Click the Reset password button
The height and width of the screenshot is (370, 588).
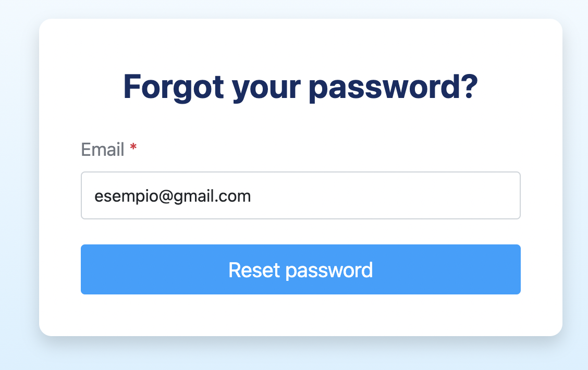[300, 269]
